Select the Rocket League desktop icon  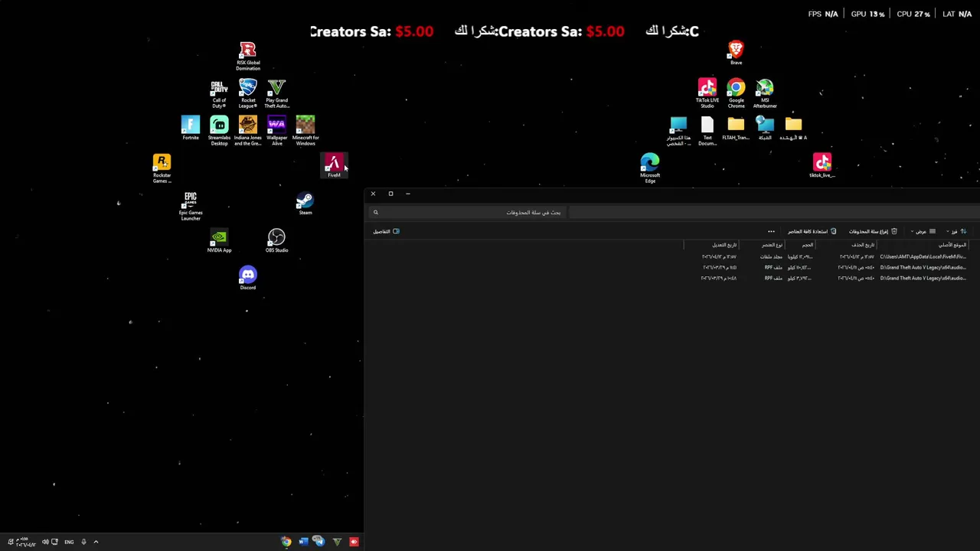[247, 94]
